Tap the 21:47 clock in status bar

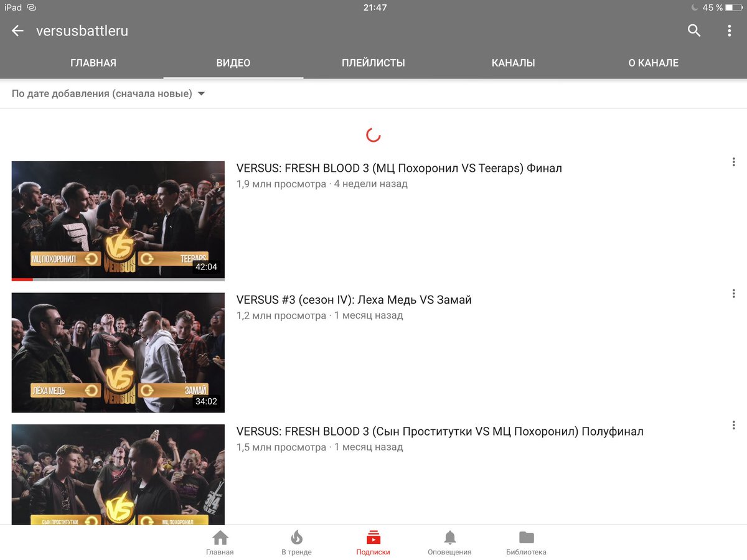[x=375, y=7]
